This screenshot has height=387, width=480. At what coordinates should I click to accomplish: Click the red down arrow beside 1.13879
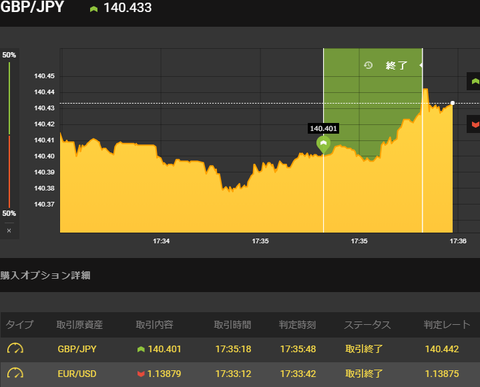141,374
